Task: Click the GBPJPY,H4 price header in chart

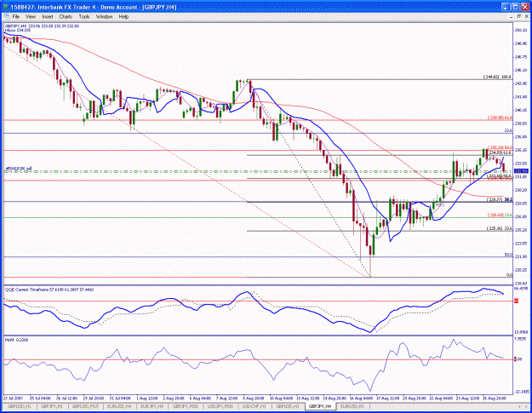Action: click(x=42, y=26)
